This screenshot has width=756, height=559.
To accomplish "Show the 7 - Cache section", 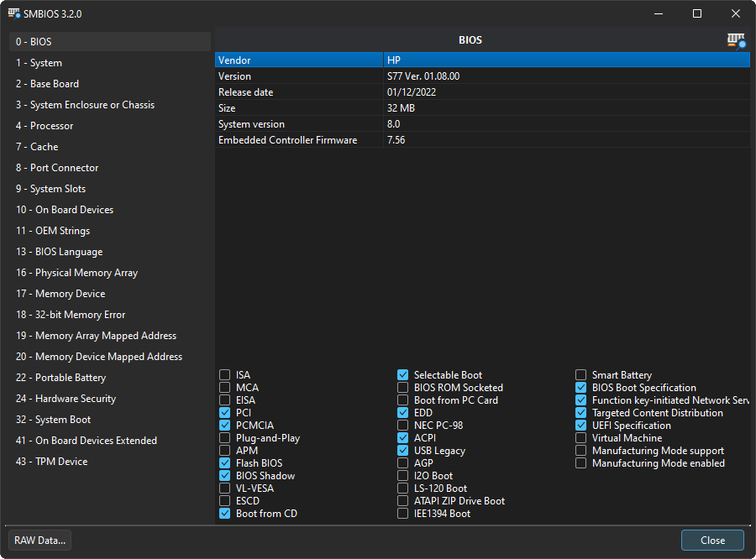I will click(x=110, y=147).
